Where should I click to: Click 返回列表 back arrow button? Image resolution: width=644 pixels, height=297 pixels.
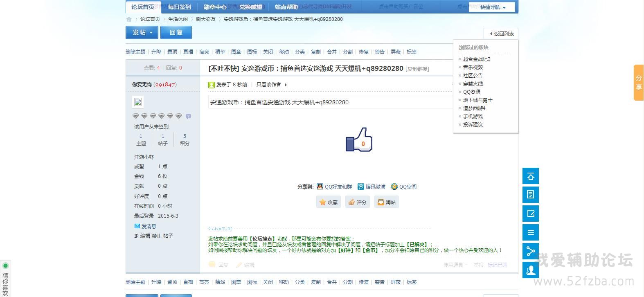tap(501, 34)
